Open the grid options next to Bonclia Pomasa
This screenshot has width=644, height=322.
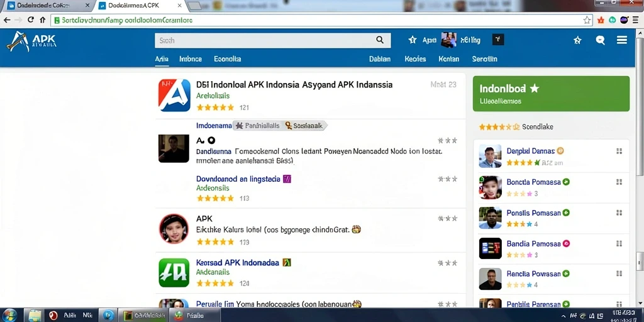(x=619, y=182)
